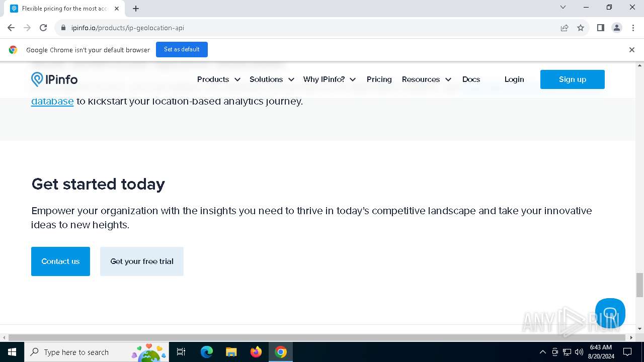Open the Docs page
The width and height of the screenshot is (644, 362).
[x=471, y=79]
